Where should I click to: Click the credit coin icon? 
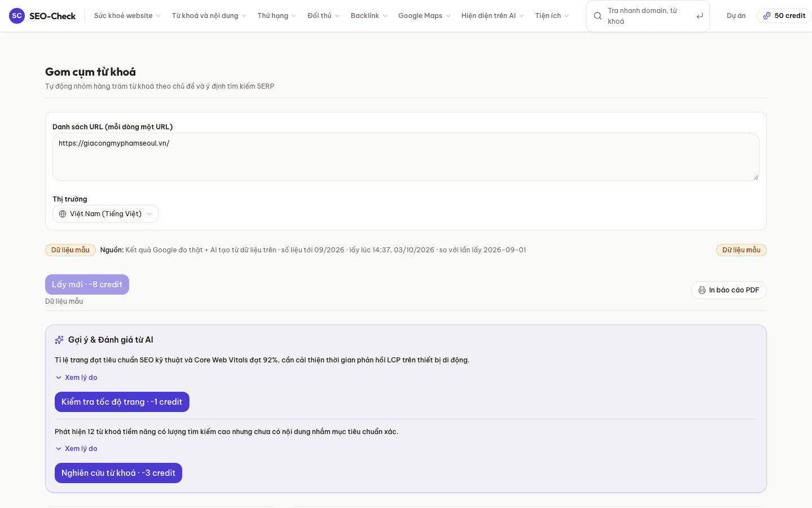[767, 16]
